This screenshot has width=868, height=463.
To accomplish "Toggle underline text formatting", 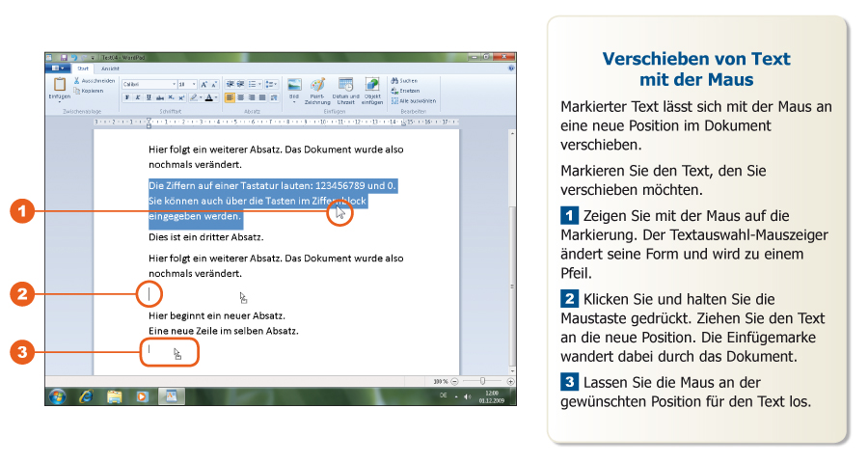I will [149, 97].
